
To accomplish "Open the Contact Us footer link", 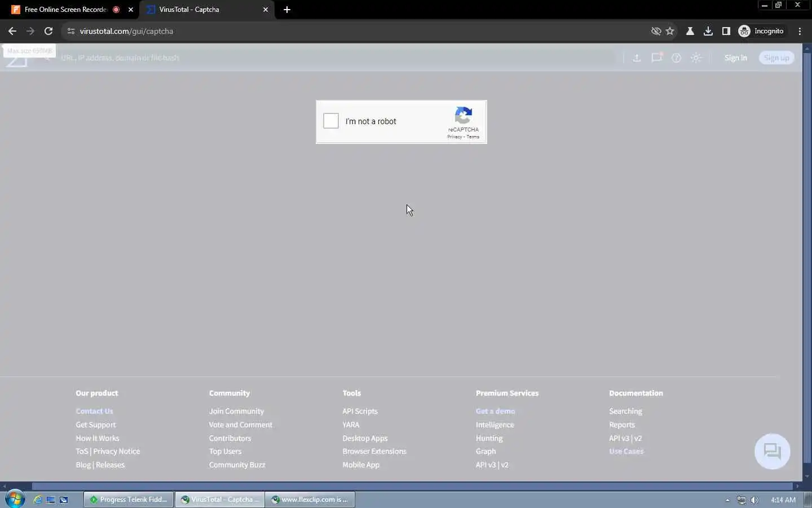I will (94, 411).
